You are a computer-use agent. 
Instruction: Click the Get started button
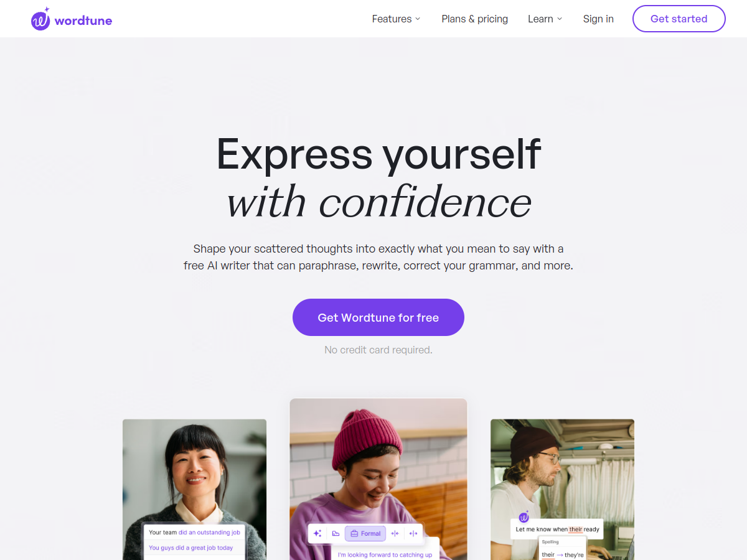[679, 19]
